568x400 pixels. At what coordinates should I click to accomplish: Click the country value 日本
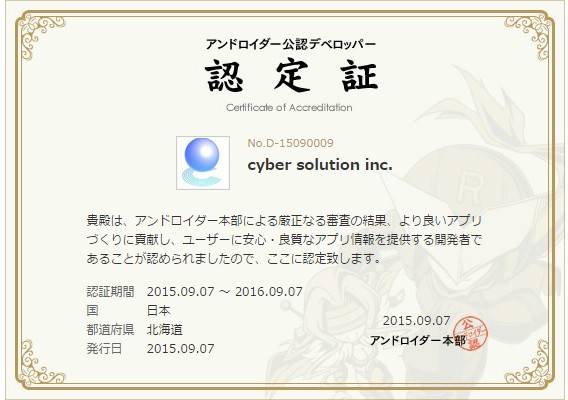[159, 311]
